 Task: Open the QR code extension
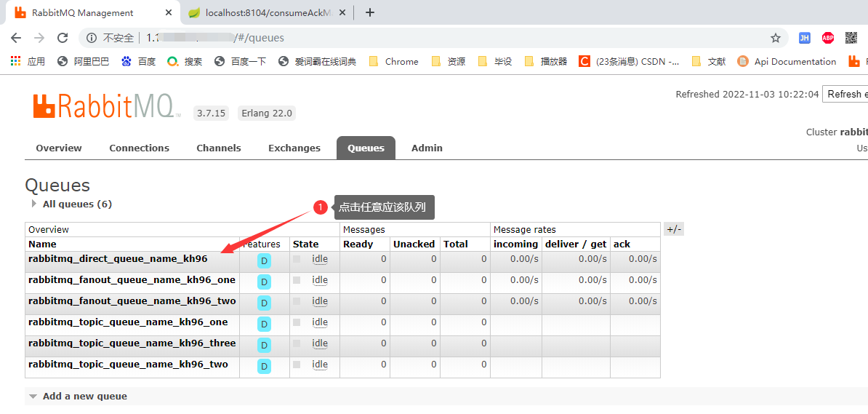[x=851, y=38]
